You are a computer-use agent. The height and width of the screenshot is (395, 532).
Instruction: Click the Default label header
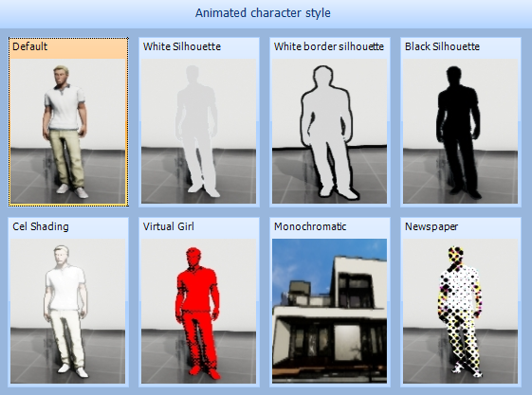click(x=29, y=46)
